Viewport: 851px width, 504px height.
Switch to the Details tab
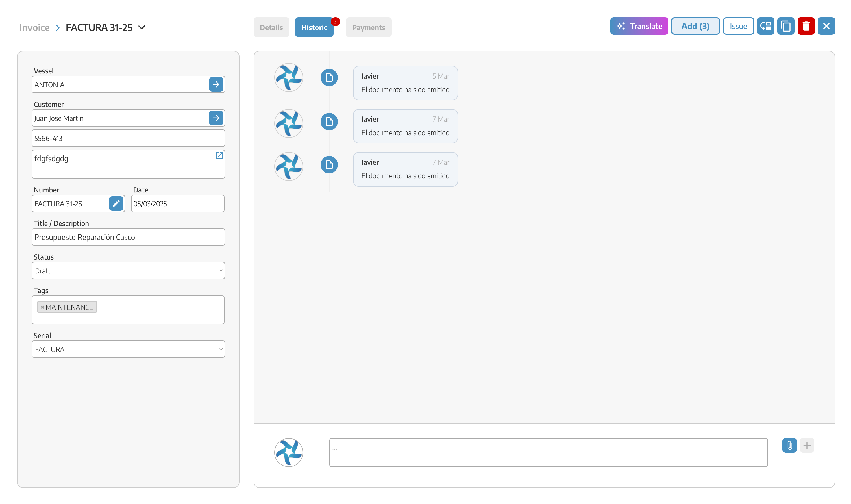tap(271, 27)
